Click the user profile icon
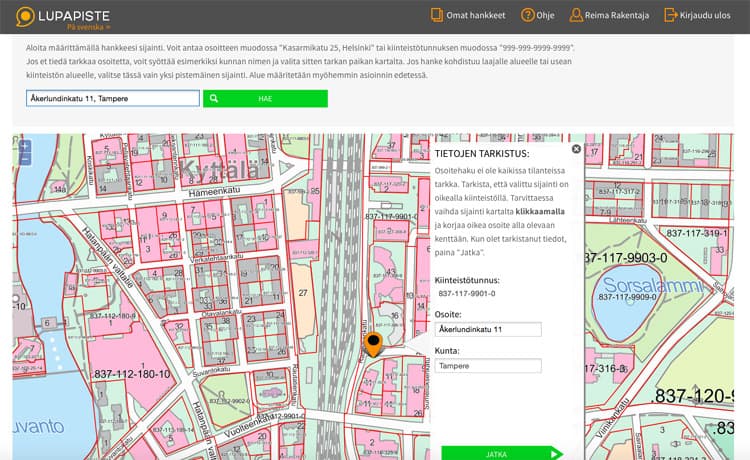Image resolution: width=750 pixels, height=460 pixels. (576, 15)
